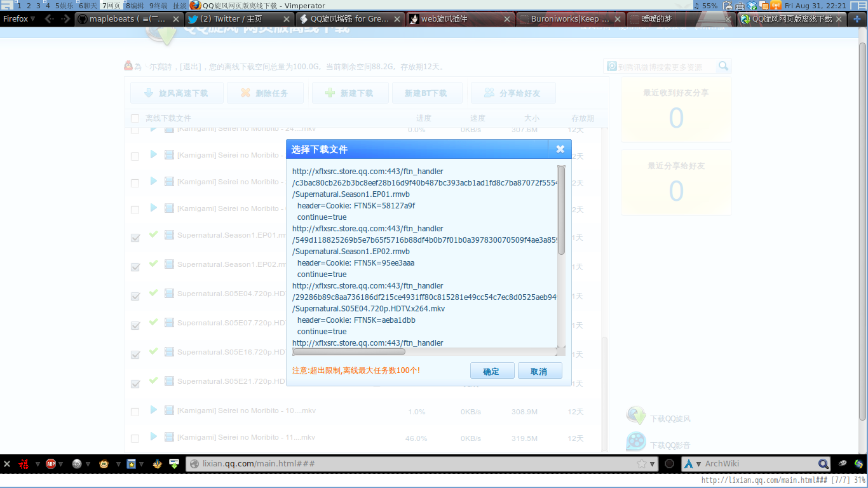Click the Weibo search magnifier icon on the page
The width and height of the screenshot is (868, 488).
(x=723, y=66)
